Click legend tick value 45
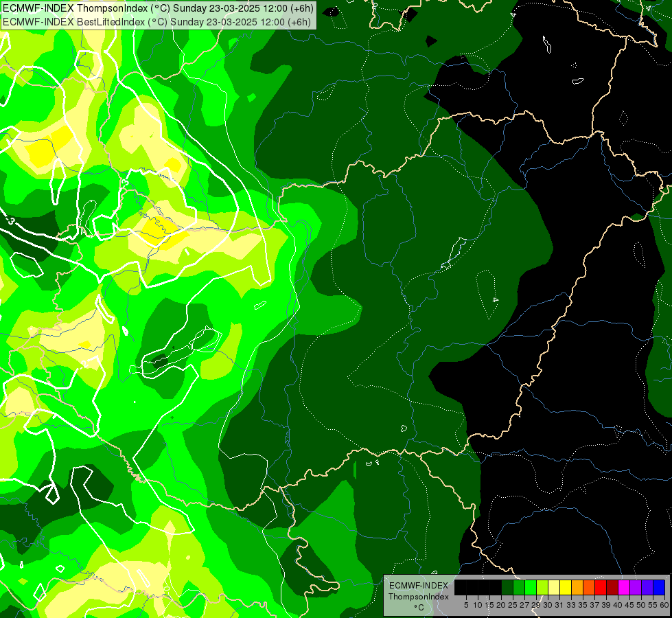672x618 pixels. click(629, 605)
